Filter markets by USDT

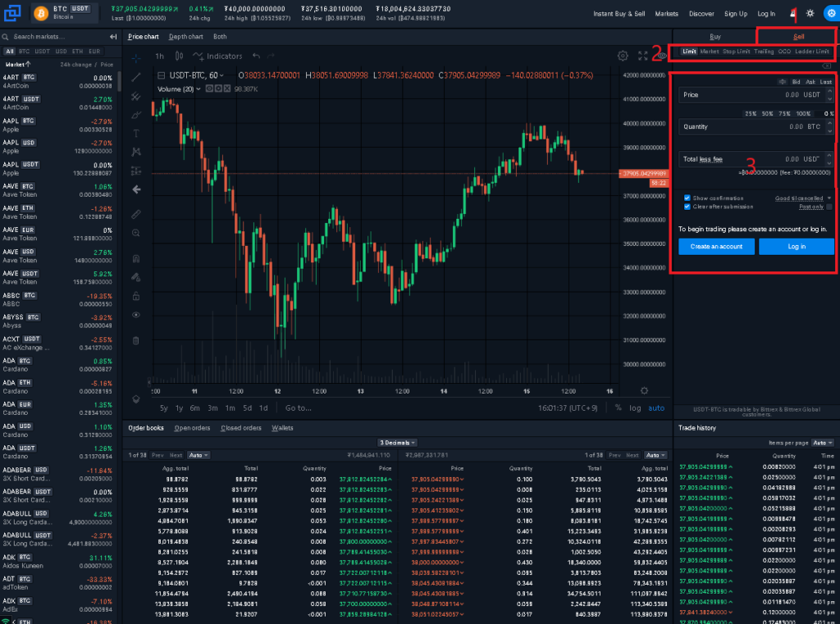[43, 52]
